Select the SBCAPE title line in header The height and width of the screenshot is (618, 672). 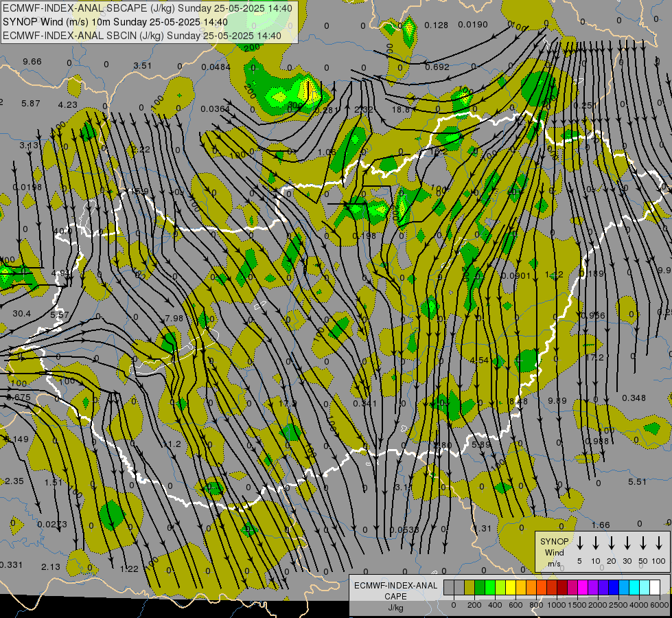pyautogui.click(x=148, y=8)
